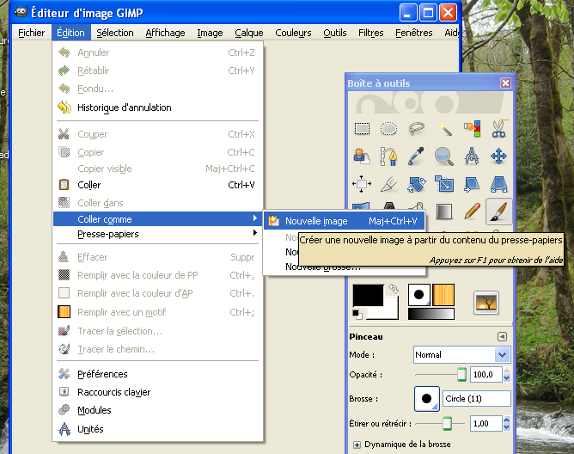Choose Coller in the Édition menu
574x454 pixels.
157,185
